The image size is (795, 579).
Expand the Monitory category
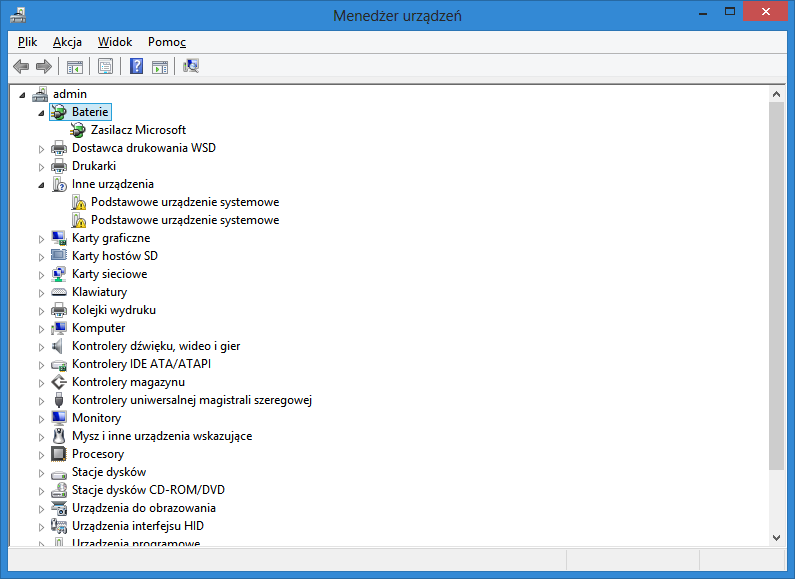coord(41,419)
